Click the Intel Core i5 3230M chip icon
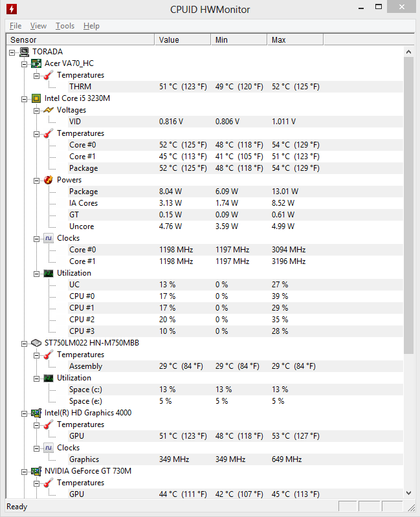Image resolution: width=420 pixels, height=517 pixels. 36,98
